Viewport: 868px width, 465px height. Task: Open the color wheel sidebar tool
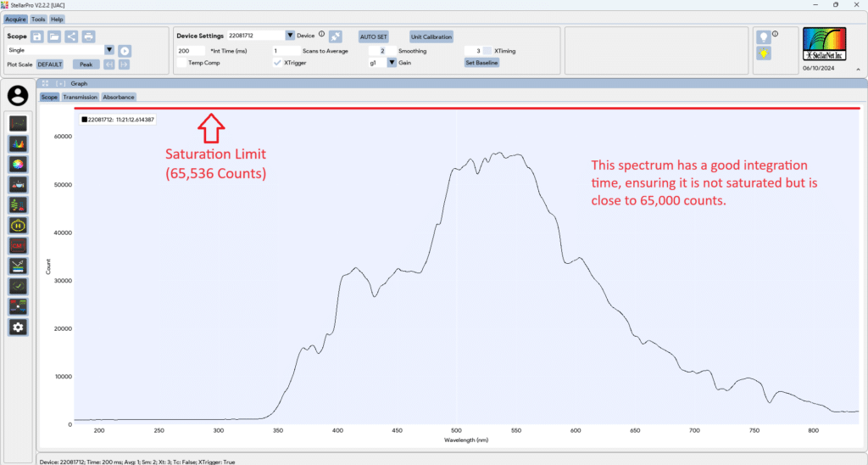(x=18, y=164)
